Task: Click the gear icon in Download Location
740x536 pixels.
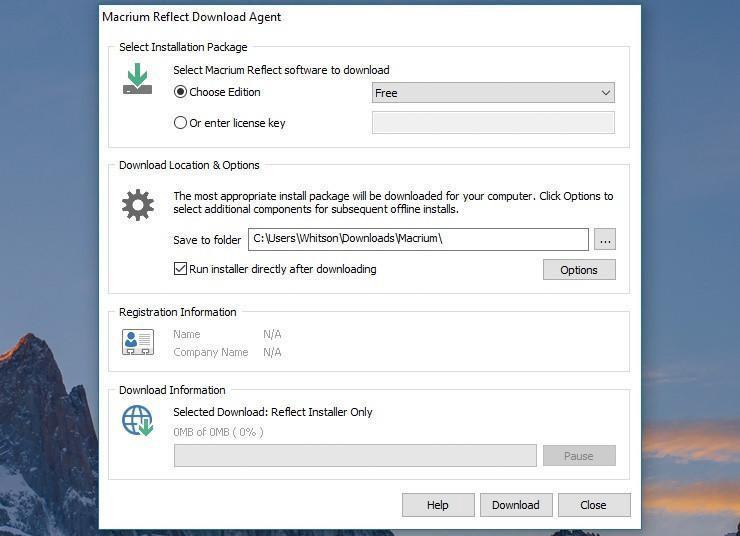Action: click(x=138, y=205)
